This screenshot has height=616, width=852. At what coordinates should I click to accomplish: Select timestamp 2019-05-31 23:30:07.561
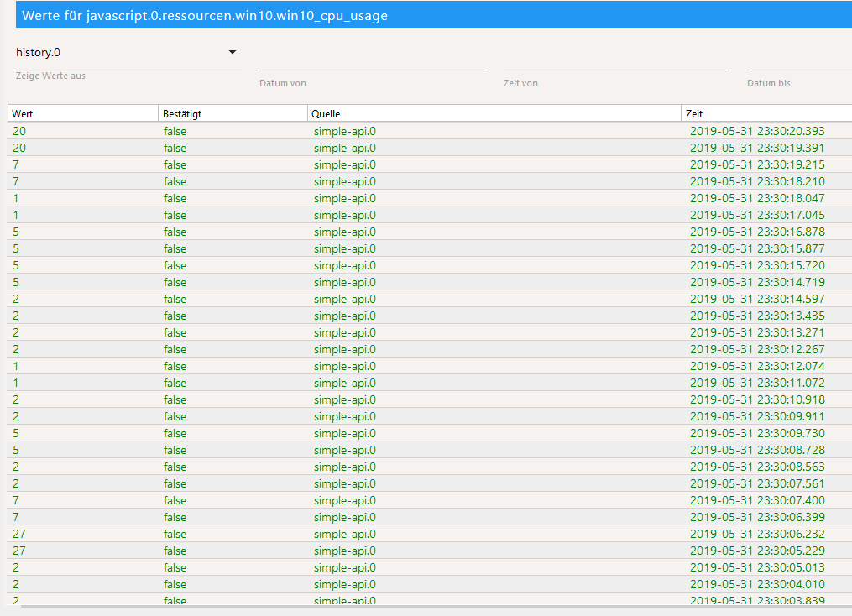coord(757,484)
